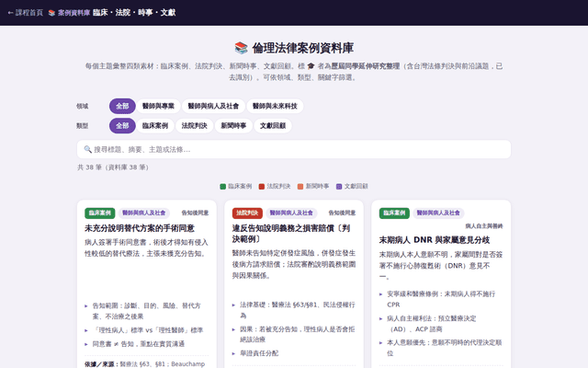Click green 臨床案例 legend swatch
The width and height of the screenshot is (588, 368).
(222, 186)
